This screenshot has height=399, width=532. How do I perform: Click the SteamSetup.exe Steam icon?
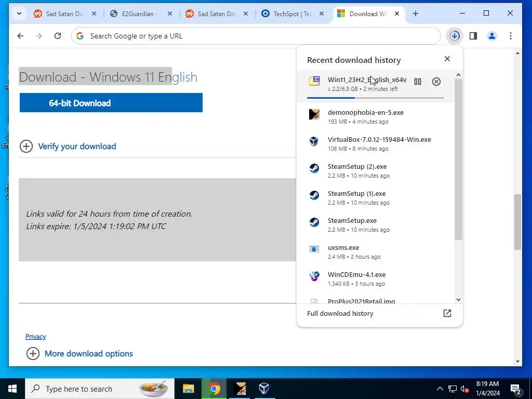[314, 222]
